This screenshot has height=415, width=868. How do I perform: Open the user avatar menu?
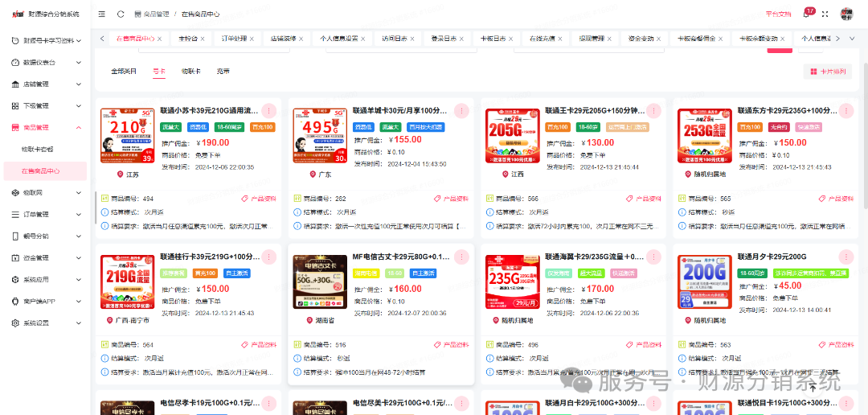pos(846,14)
